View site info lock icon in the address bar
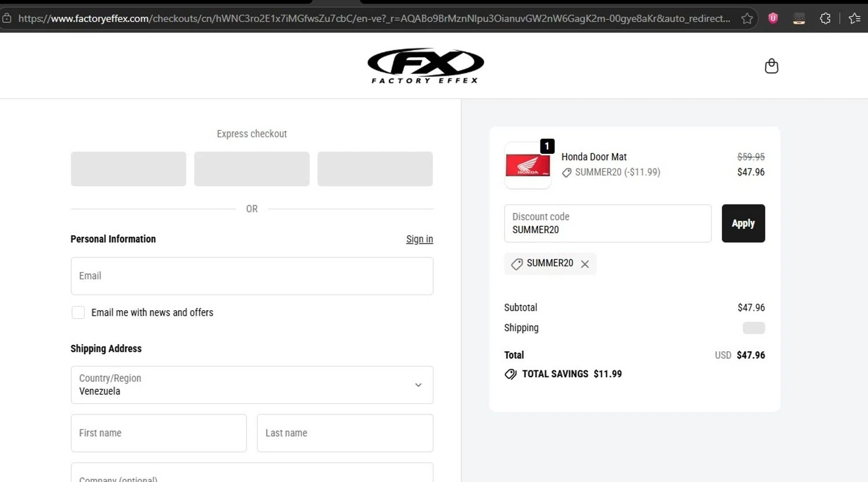The width and height of the screenshot is (868, 482). click(7, 19)
